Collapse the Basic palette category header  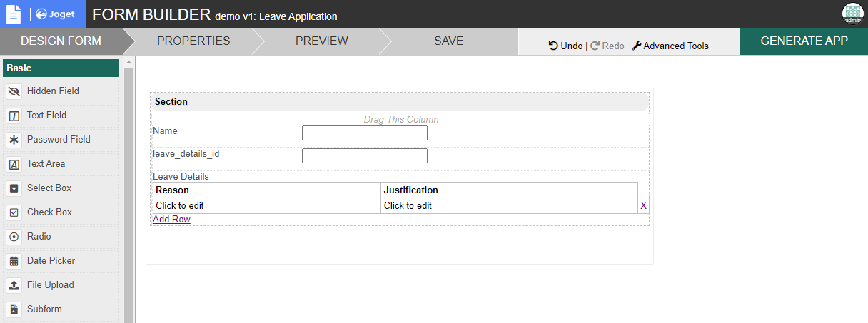click(61, 68)
